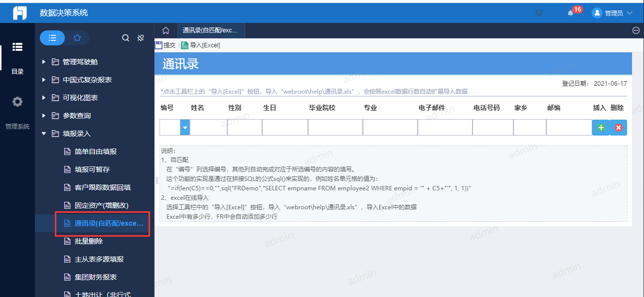
Task: Switch to favorites star view
Action: click(x=77, y=38)
